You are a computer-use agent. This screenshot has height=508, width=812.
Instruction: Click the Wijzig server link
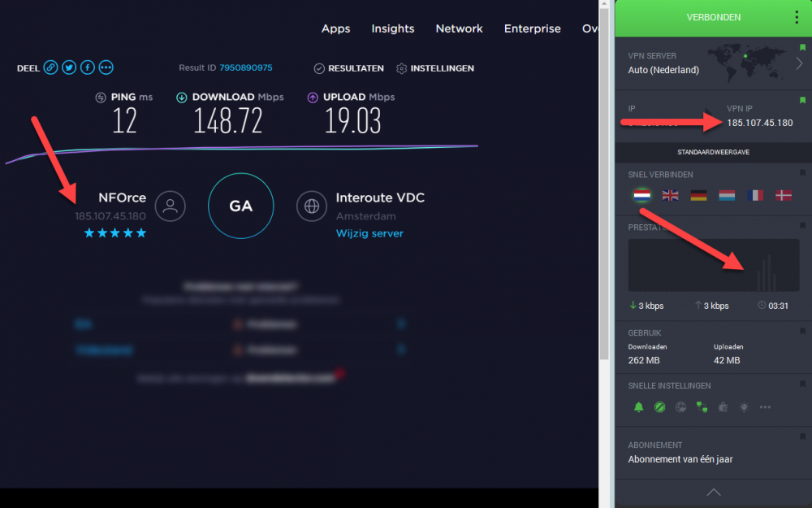[x=369, y=233]
